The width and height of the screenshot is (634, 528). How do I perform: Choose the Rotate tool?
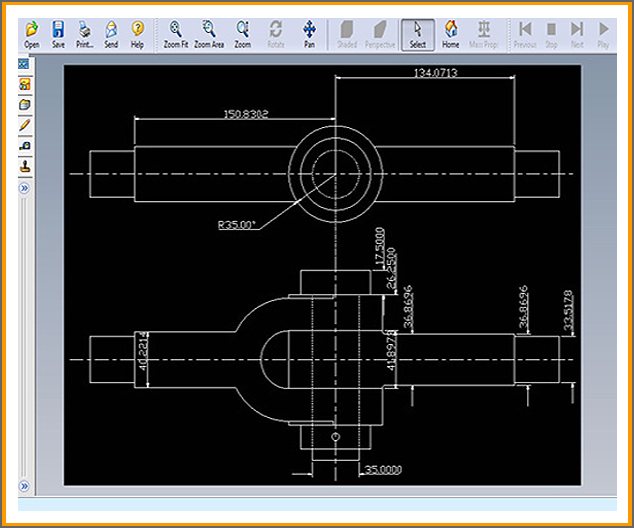click(x=276, y=35)
